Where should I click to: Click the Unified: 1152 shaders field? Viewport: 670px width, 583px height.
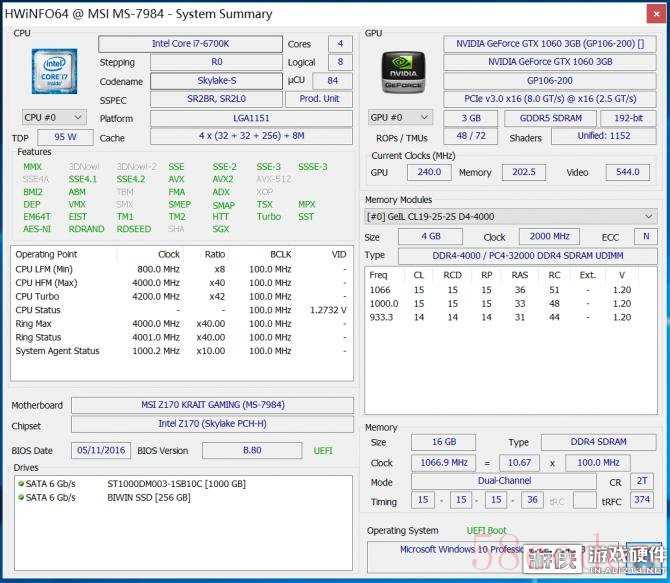click(x=604, y=136)
